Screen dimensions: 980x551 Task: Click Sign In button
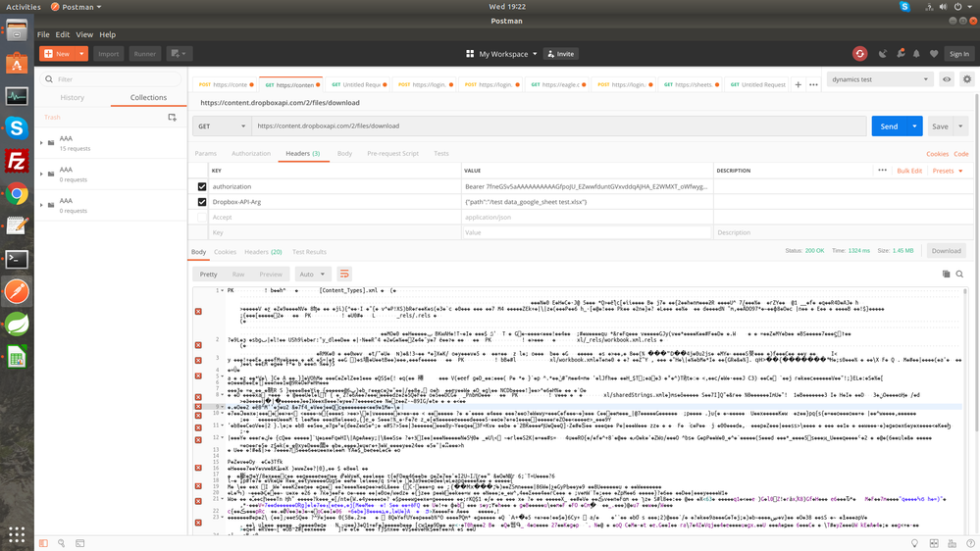point(959,54)
